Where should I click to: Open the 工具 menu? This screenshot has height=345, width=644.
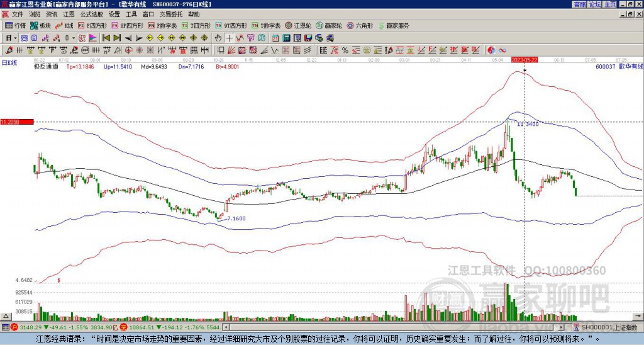pos(131,14)
